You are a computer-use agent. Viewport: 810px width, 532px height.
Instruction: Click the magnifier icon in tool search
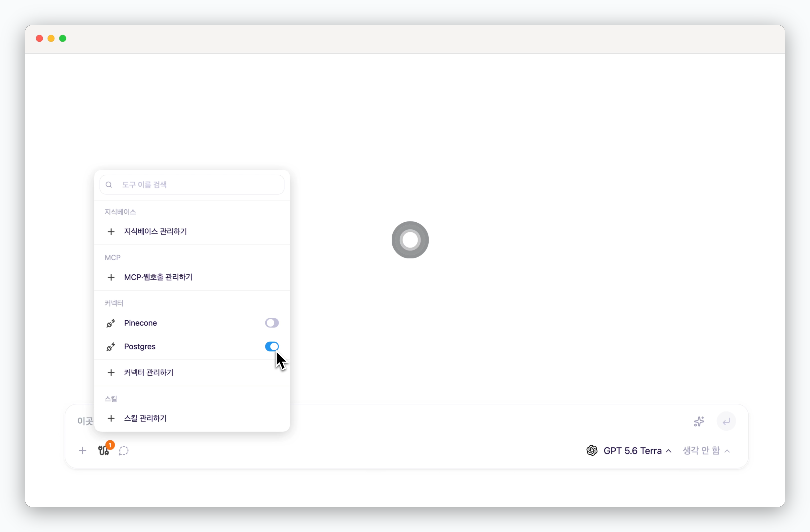pyautogui.click(x=109, y=185)
